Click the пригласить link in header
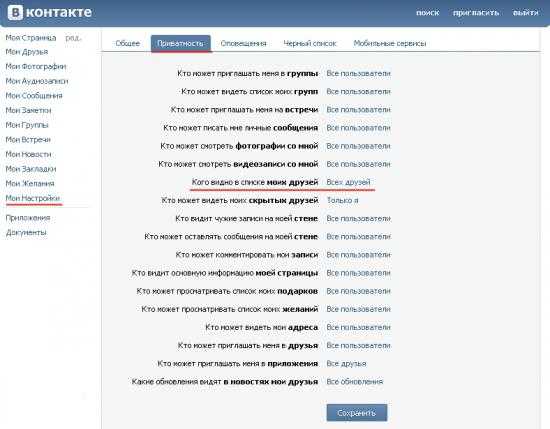This screenshot has width=550, height=429. coord(476,13)
